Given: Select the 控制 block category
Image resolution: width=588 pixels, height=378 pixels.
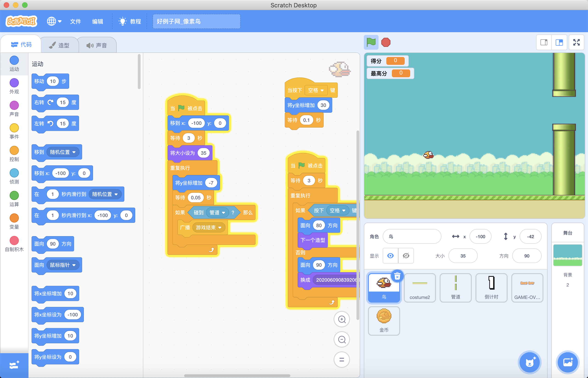Looking at the screenshot, I should pos(14,154).
